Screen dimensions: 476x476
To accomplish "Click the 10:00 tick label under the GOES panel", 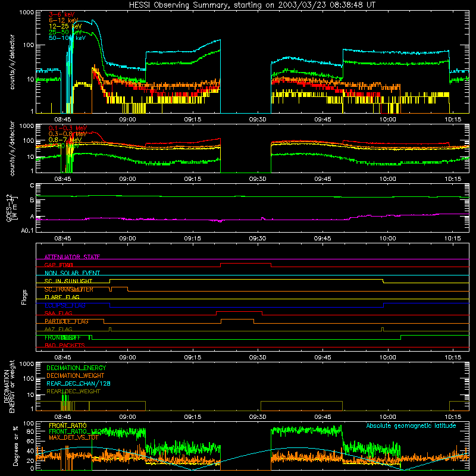I will (x=388, y=239).
